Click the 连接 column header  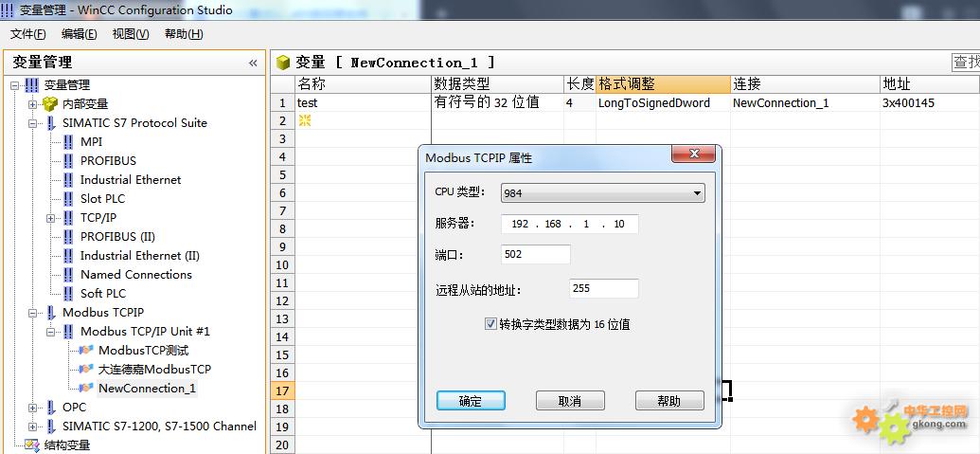[805, 83]
